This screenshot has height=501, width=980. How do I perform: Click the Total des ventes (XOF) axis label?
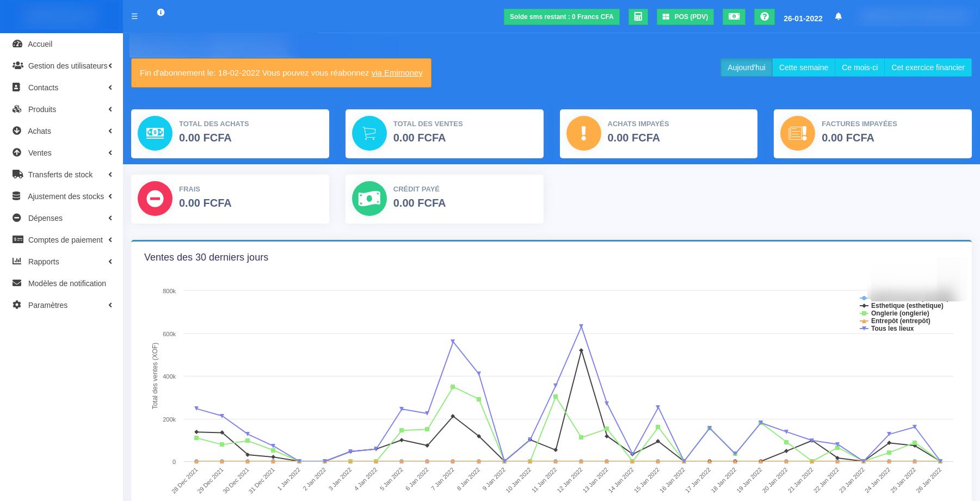click(x=155, y=376)
